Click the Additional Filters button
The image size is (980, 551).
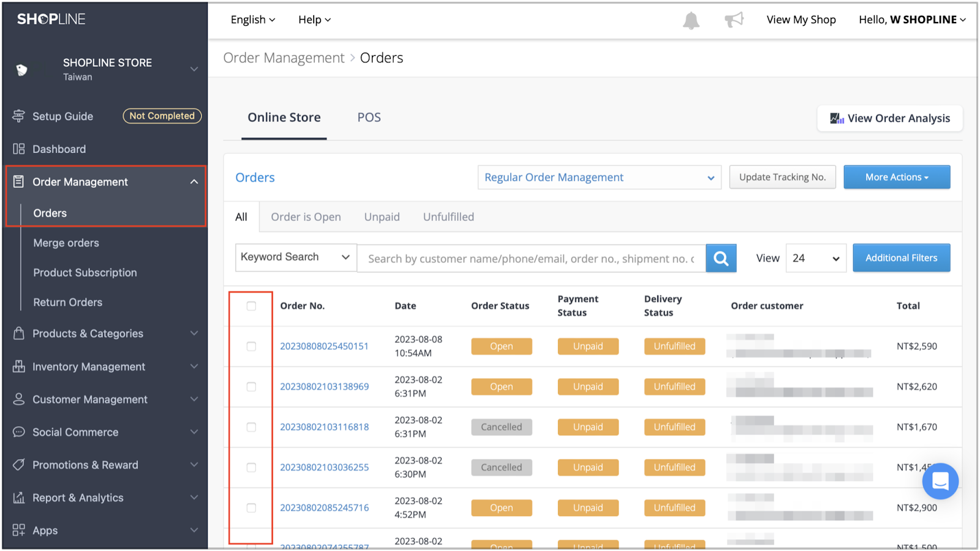pos(901,258)
